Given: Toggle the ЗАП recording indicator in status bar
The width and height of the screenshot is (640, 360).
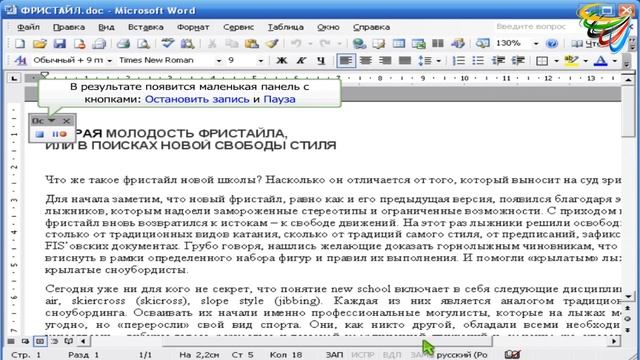Looking at the screenshot, I should point(334,355).
